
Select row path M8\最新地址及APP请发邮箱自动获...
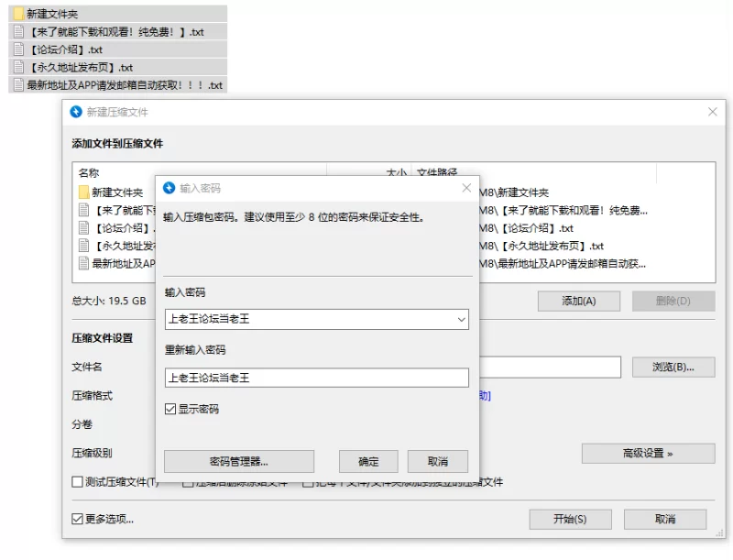coord(563,264)
